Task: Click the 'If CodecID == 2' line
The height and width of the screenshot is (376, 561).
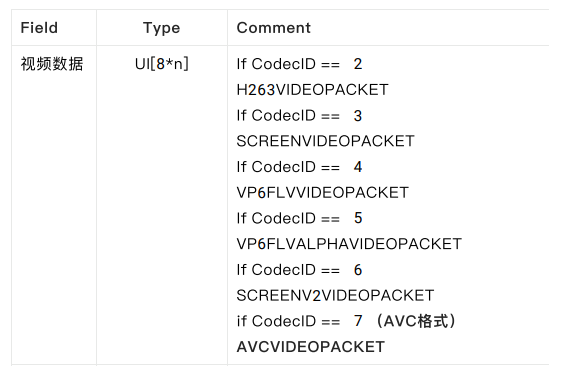Action: pos(299,64)
